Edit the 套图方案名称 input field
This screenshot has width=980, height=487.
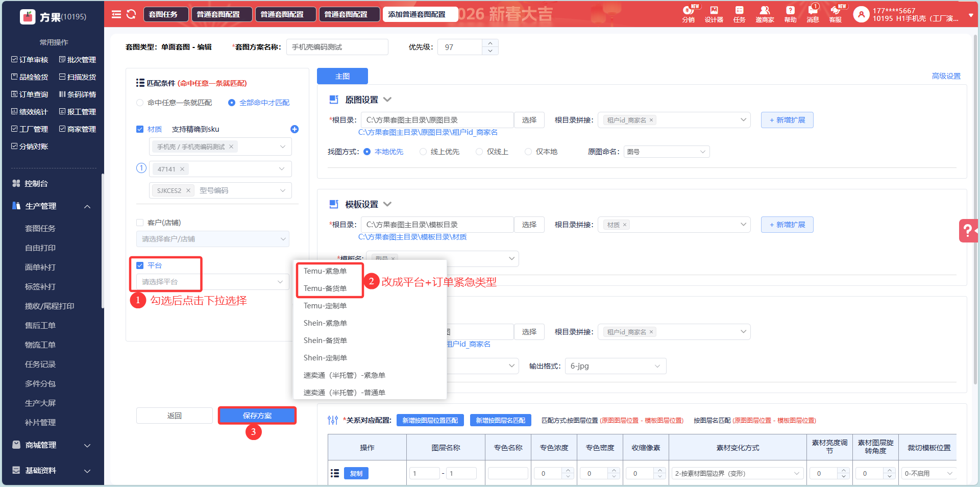click(337, 47)
